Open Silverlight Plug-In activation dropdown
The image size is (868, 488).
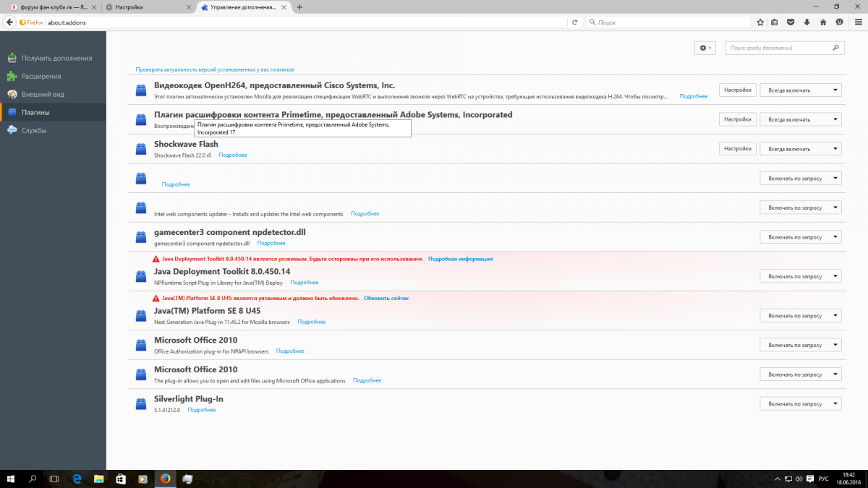801,404
